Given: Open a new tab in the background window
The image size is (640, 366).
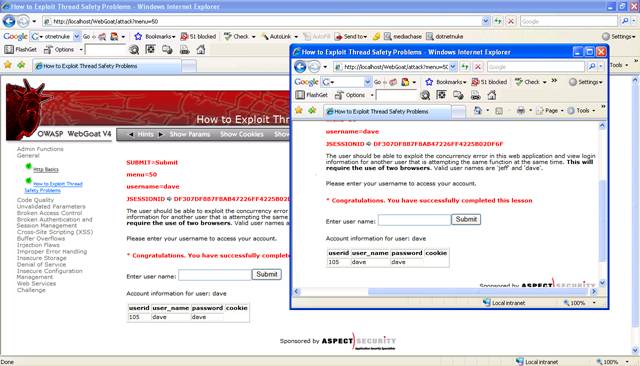Looking at the screenshot, I should click(x=189, y=66).
